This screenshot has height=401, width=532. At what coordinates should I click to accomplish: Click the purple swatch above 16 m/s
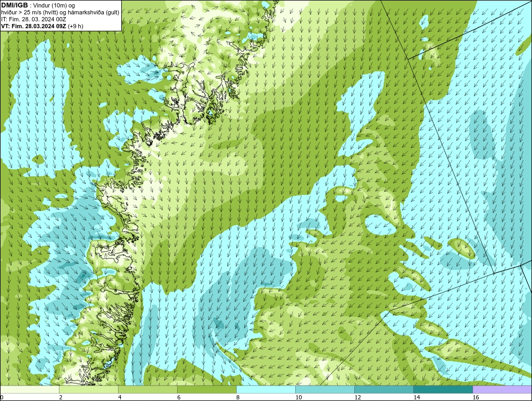click(x=502, y=389)
